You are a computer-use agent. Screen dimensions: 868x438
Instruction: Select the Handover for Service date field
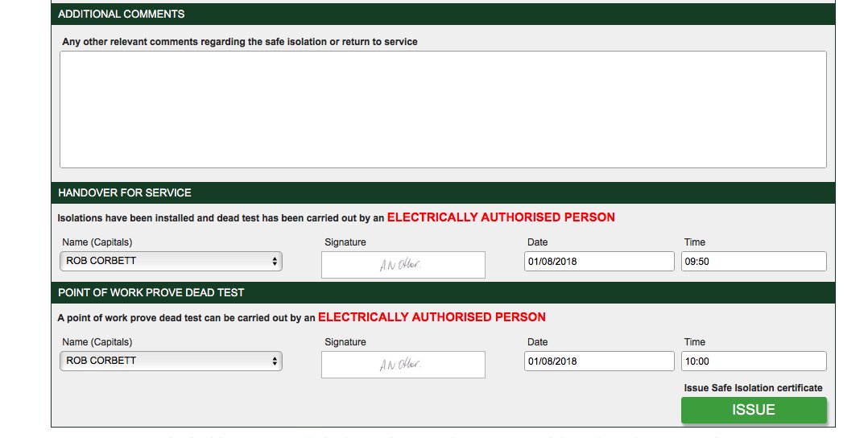(x=599, y=262)
